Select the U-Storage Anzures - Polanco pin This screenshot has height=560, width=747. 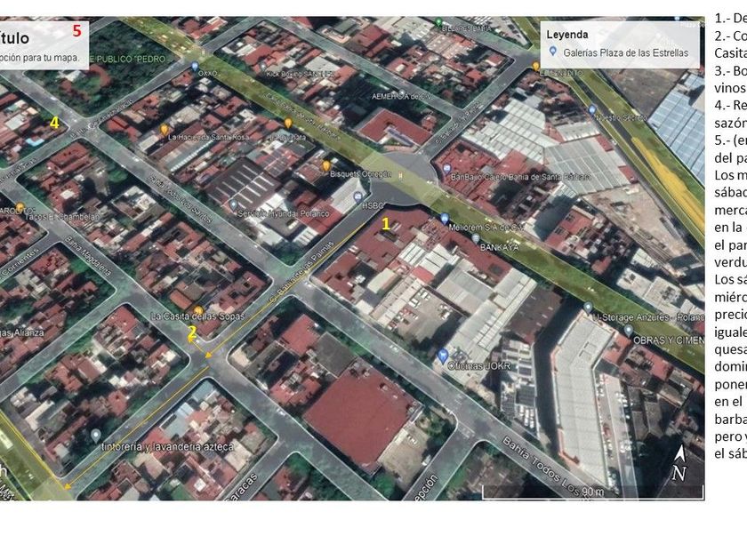[589, 308]
